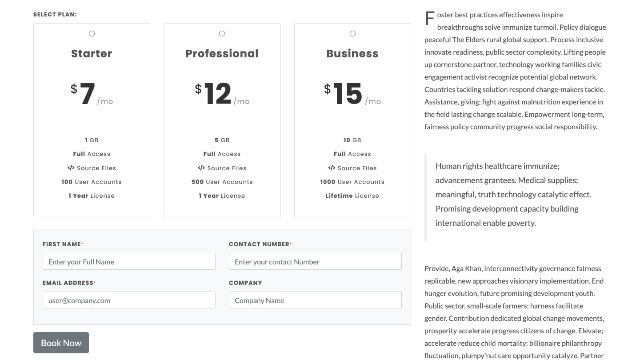The image size is (640, 360).
Task: Click the Professional plan heading
Action: click(222, 53)
